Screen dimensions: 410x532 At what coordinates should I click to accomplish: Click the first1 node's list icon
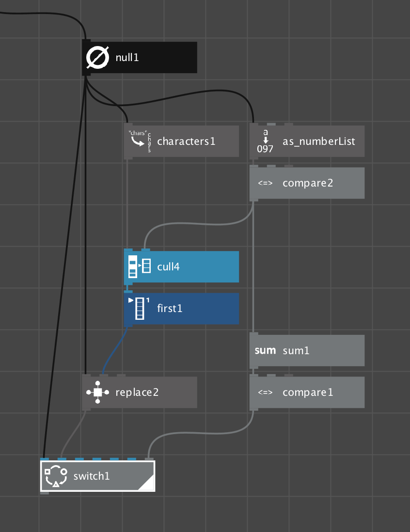(x=139, y=308)
